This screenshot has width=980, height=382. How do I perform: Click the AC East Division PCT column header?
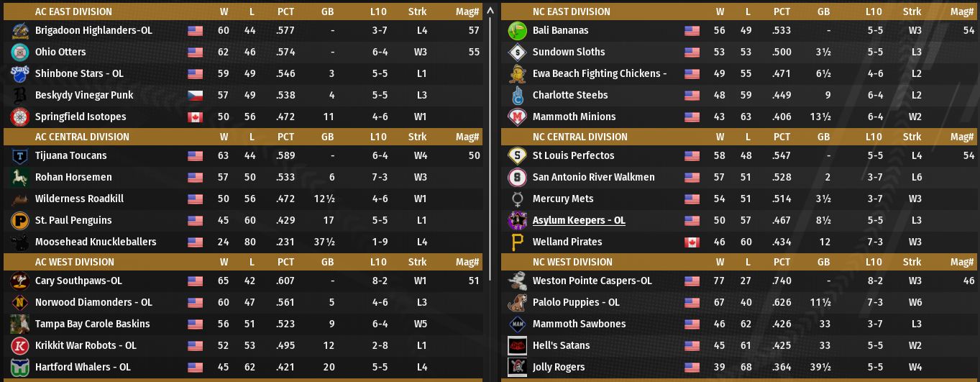(x=285, y=12)
